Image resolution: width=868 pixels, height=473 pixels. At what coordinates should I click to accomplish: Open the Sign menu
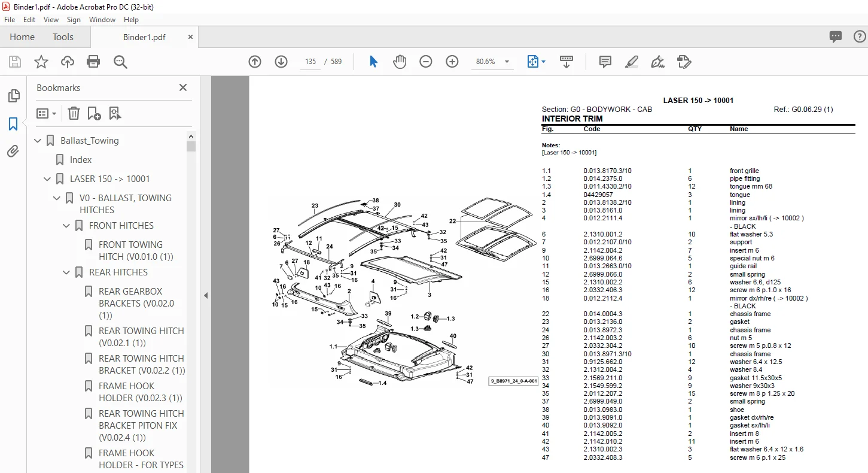(74, 20)
